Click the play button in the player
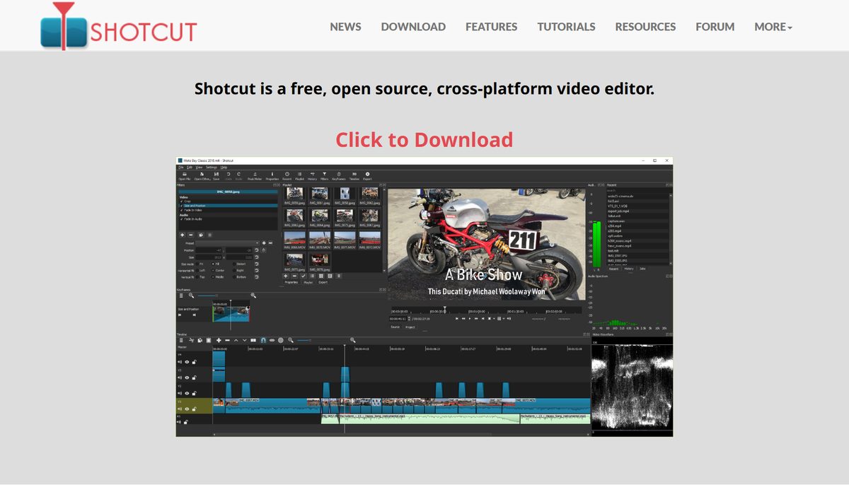The height and width of the screenshot is (504, 849). pyautogui.click(x=470, y=319)
